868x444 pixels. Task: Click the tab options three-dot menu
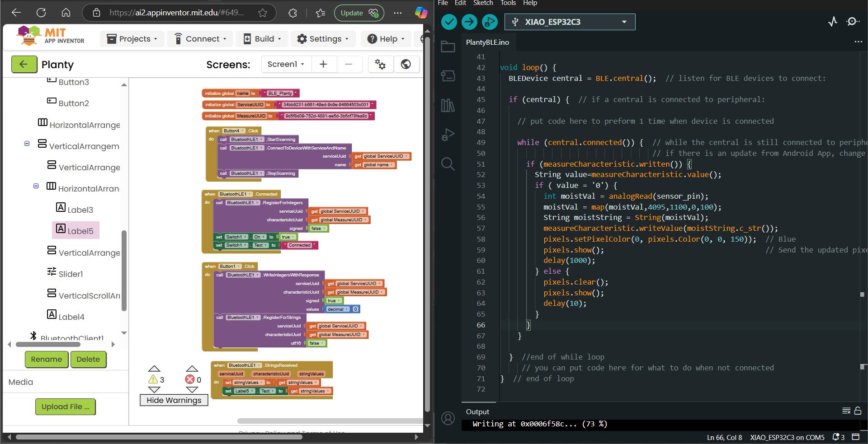(858, 42)
